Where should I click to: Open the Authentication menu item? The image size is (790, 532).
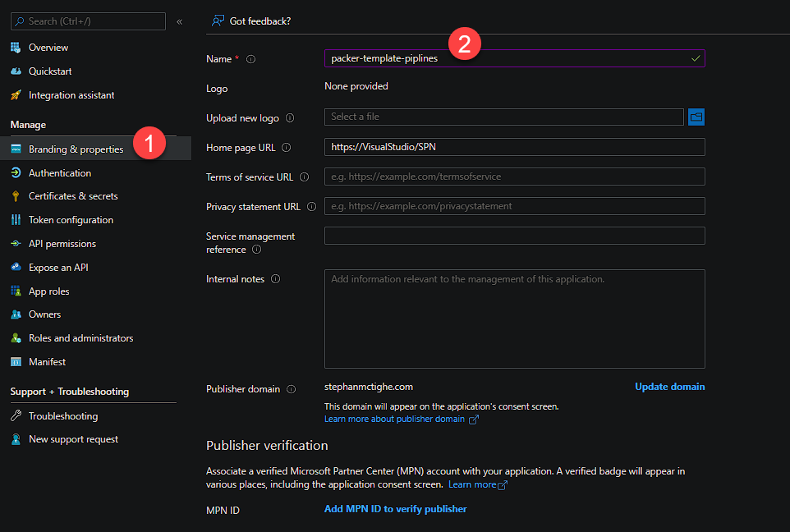pos(60,173)
